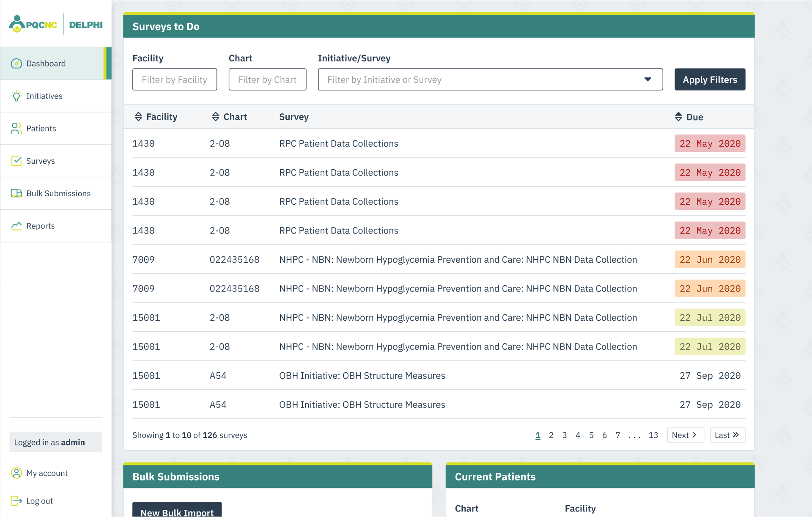812x517 pixels.
Task: Sort by Due date using sort arrows icon
Action: click(x=678, y=117)
